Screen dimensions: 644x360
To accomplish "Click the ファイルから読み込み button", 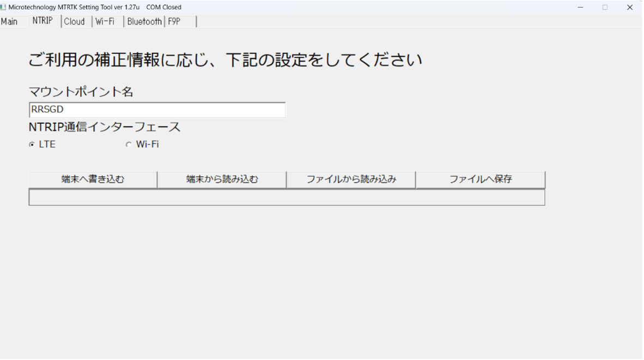I will [x=351, y=179].
